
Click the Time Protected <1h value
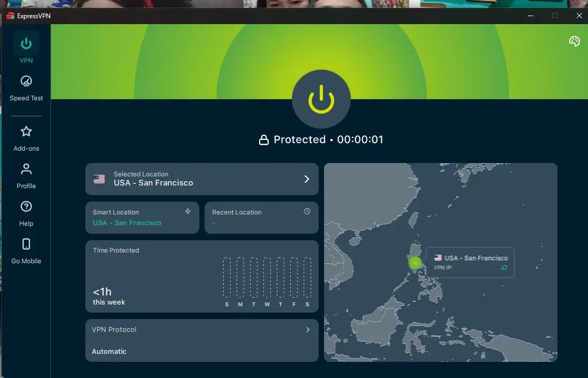(x=102, y=292)
